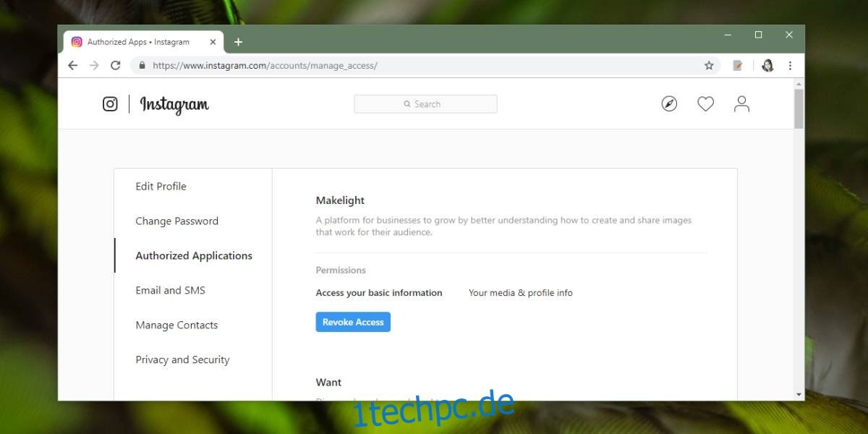Bookmark page with the star icon
Image resolution: width=868 pixels, height=434 pixels.
709,65
